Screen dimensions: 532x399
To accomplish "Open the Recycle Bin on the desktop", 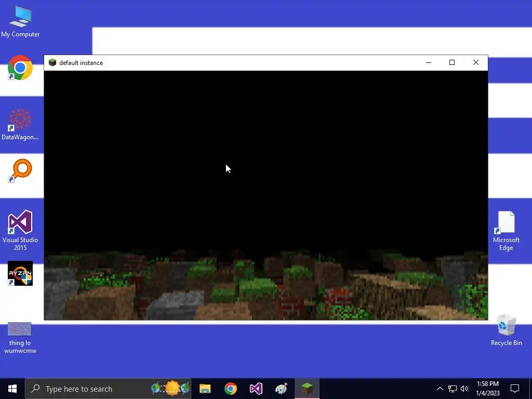I will tap(506, 330).
